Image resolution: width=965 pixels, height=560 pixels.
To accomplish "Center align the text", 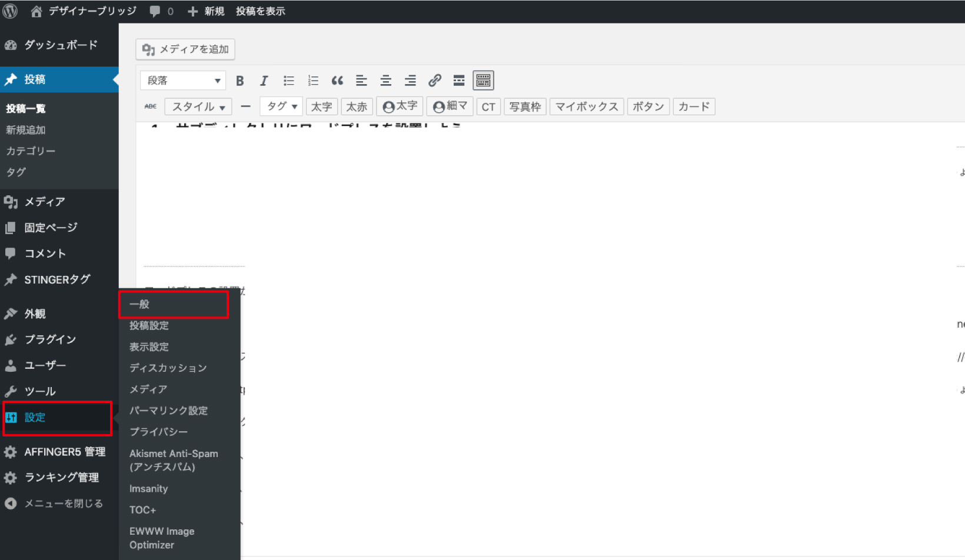I will click(x=385, y=81).
